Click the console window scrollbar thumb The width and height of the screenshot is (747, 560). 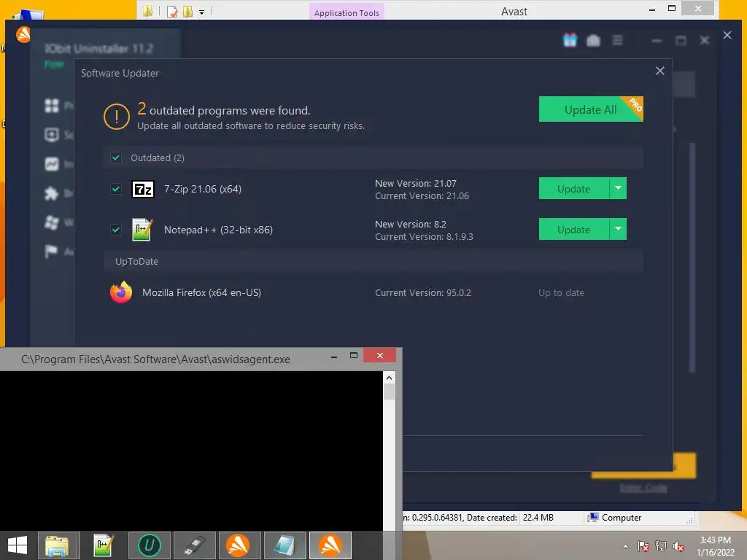(x=390, y=392)
